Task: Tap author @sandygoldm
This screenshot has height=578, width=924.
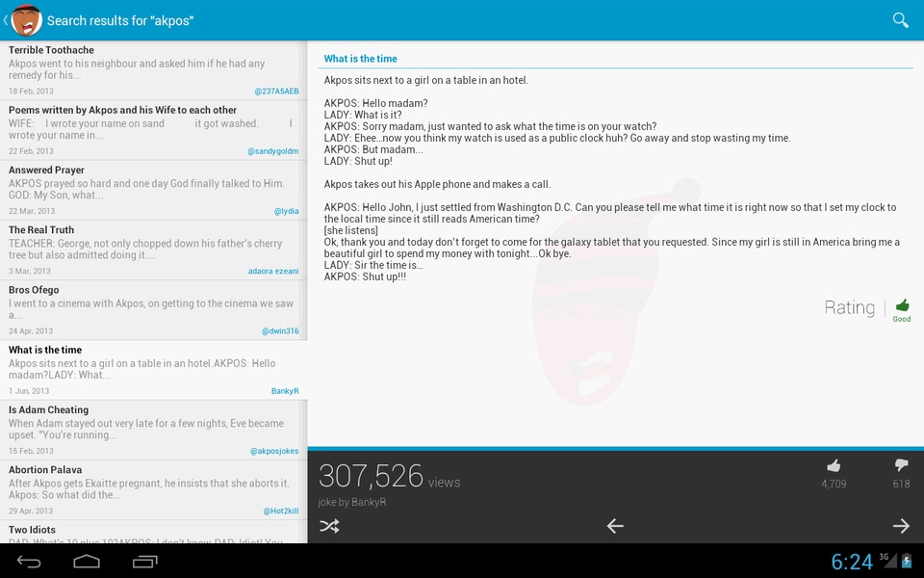Action: pyautogui.click(x=272, y=151)
